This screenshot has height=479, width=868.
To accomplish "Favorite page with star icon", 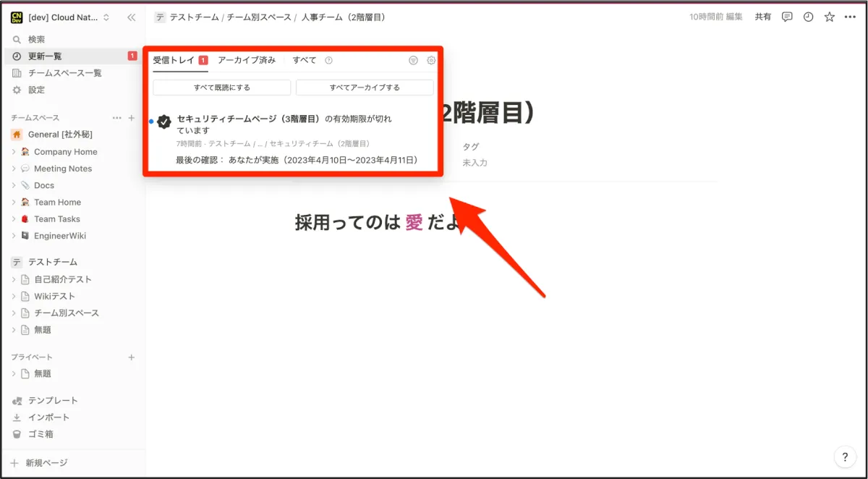I will tap(830, 17).
